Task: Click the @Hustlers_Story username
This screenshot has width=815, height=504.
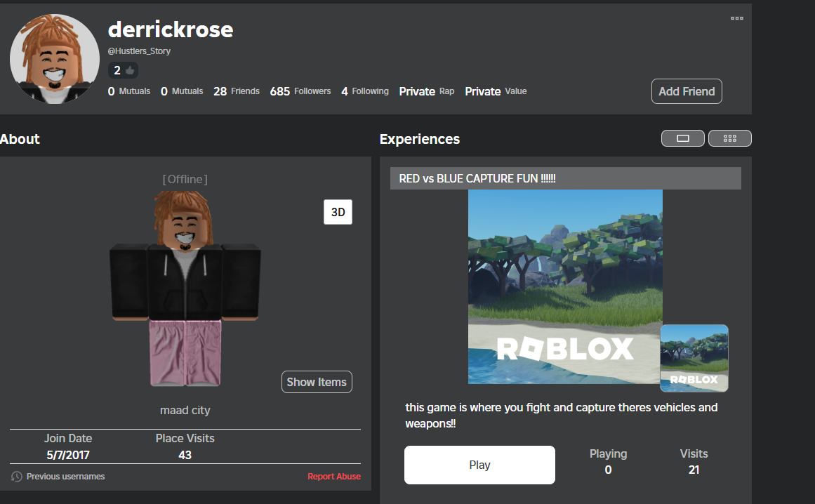Action: coord(139,51)
